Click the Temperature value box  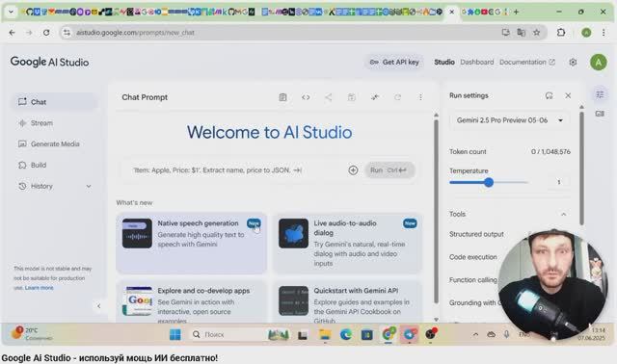558,182
